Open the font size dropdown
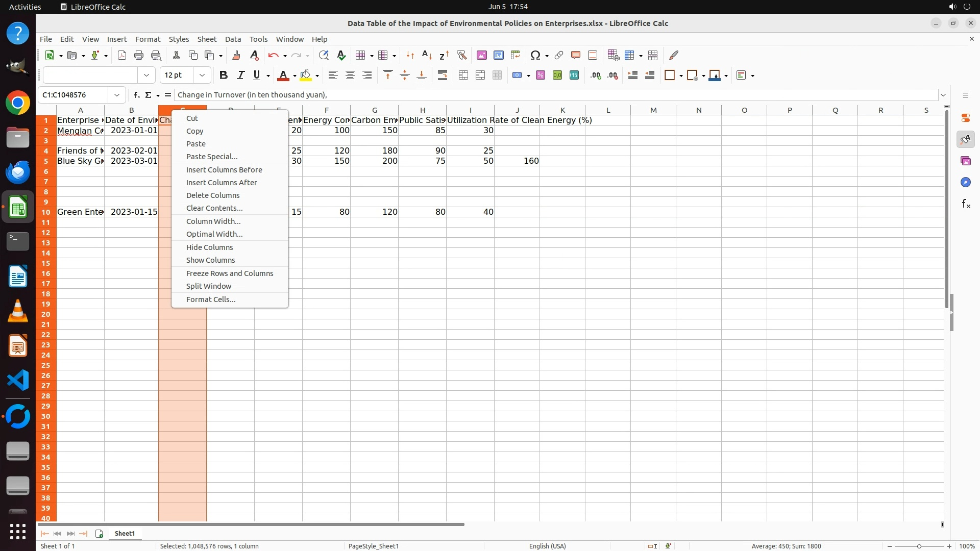 click(202, 76)
